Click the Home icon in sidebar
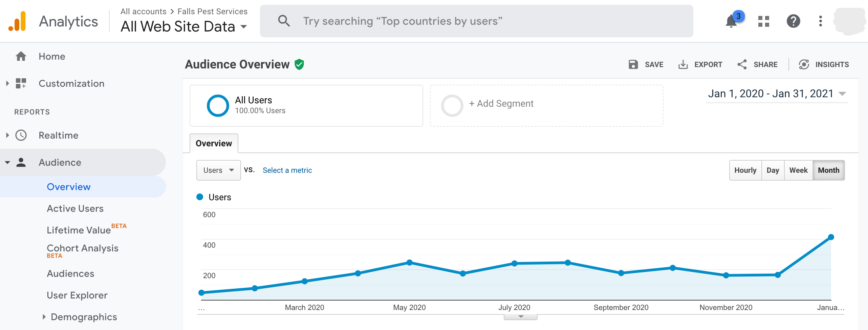This screenshot has height=330, width=868. click(21, 56)
